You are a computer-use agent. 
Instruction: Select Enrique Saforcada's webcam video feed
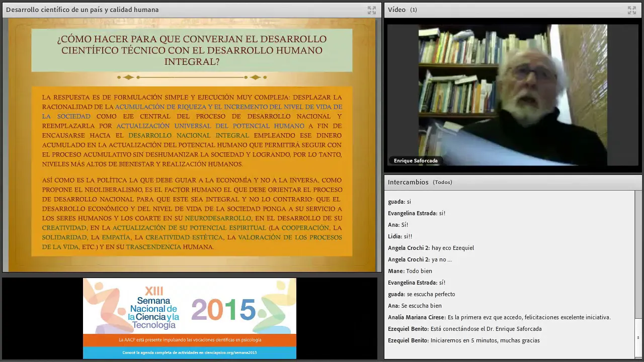tap(513, 95)
